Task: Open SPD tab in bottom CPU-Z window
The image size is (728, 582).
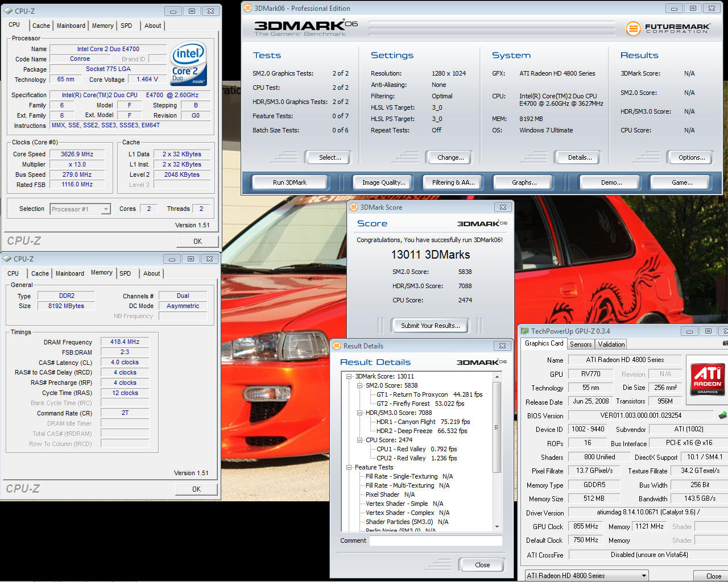Action: [x=125, y=273]
